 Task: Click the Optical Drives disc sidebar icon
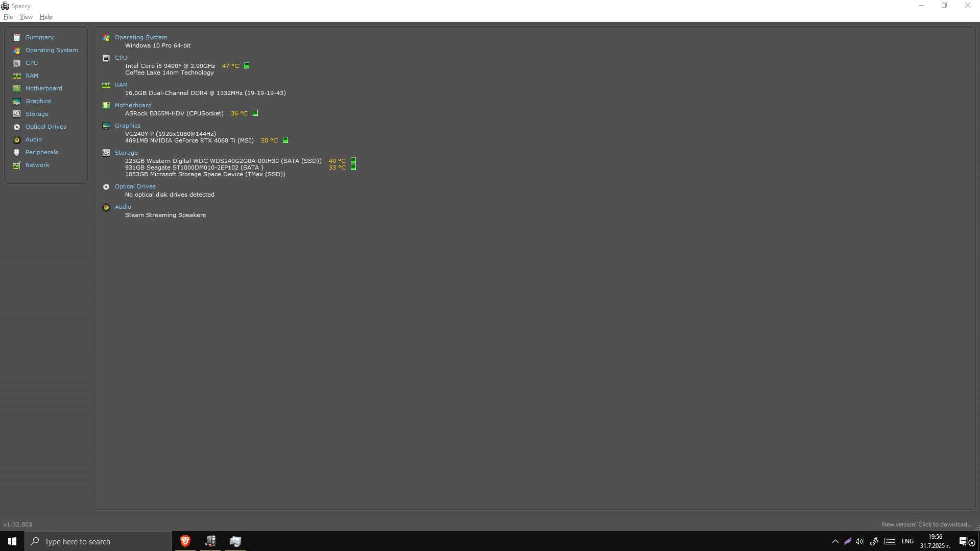tap(17, 127)
